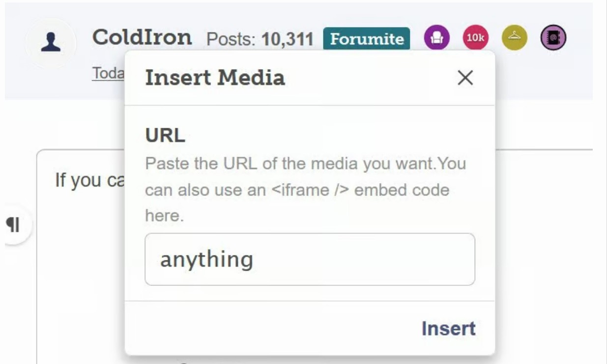Close the Insert Media dialog
This screenshot has width=607, height=364.
[x=465, y=78]
